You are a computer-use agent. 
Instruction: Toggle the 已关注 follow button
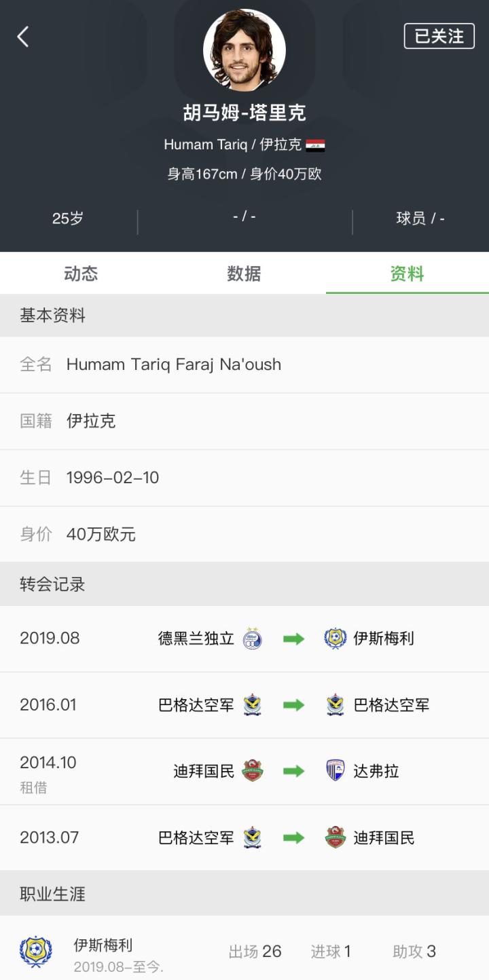coord(439,36)
